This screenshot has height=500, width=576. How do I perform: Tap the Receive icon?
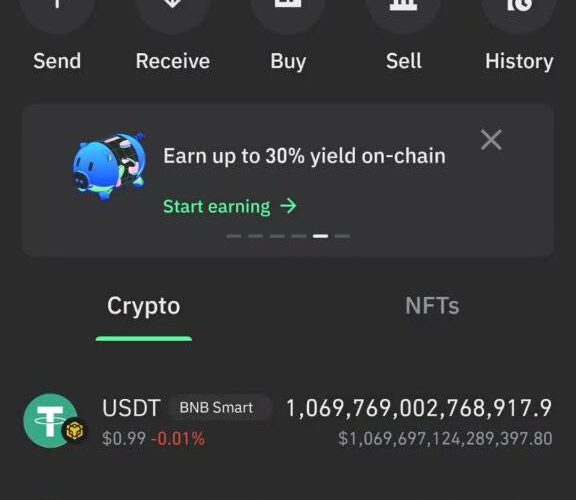coord(173,13)
